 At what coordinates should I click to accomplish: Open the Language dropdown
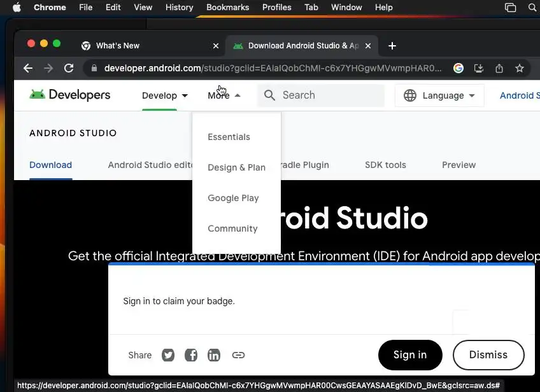[440, 95]
